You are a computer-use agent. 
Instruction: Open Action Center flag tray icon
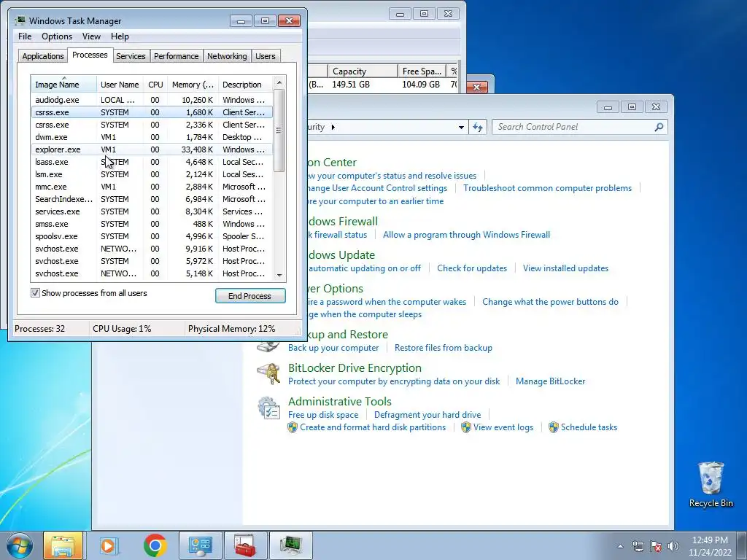pos(656,546)
